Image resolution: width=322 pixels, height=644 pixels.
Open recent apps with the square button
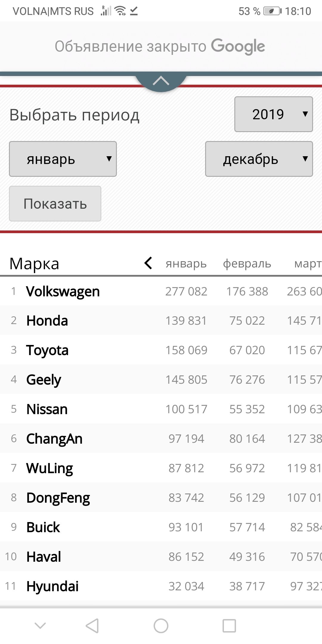(229, 626)
